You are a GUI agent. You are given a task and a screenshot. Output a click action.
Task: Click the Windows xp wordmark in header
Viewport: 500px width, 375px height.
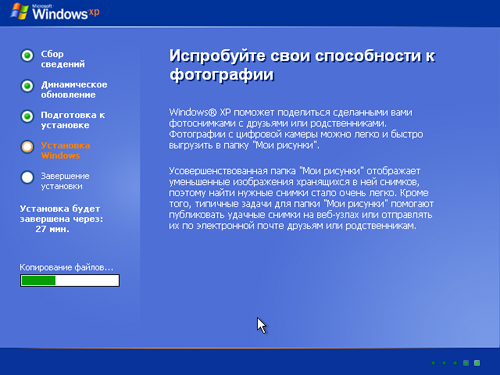[66, 13]
